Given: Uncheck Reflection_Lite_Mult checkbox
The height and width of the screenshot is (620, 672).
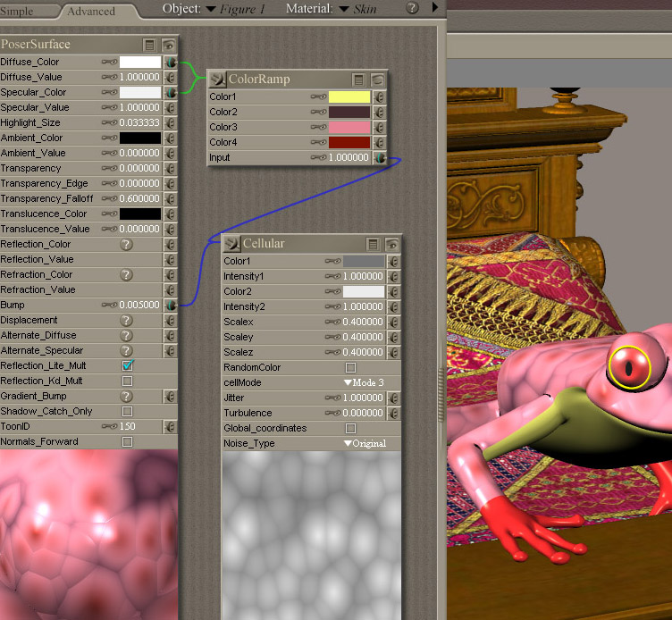Looking at the screenshot, I should tap(128, 365).
